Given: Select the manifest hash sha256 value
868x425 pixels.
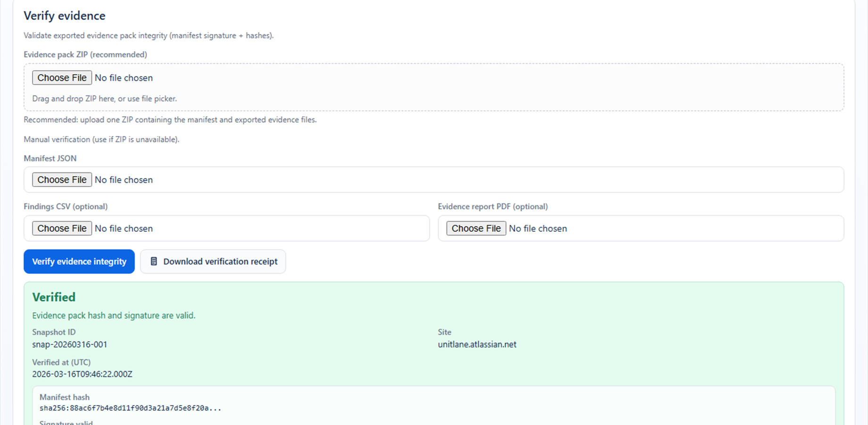Looking at the screenshot, I should pyautogui.click(x=130, y=408).
